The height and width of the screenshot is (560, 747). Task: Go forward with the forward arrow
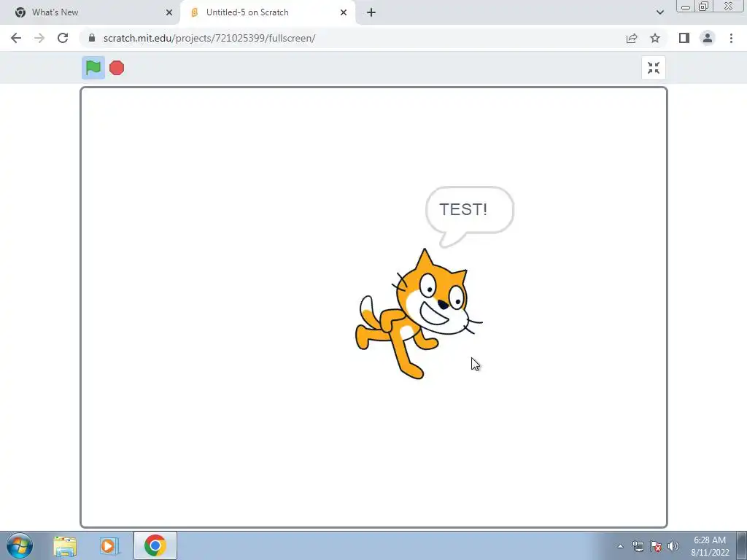coord(39,38)
